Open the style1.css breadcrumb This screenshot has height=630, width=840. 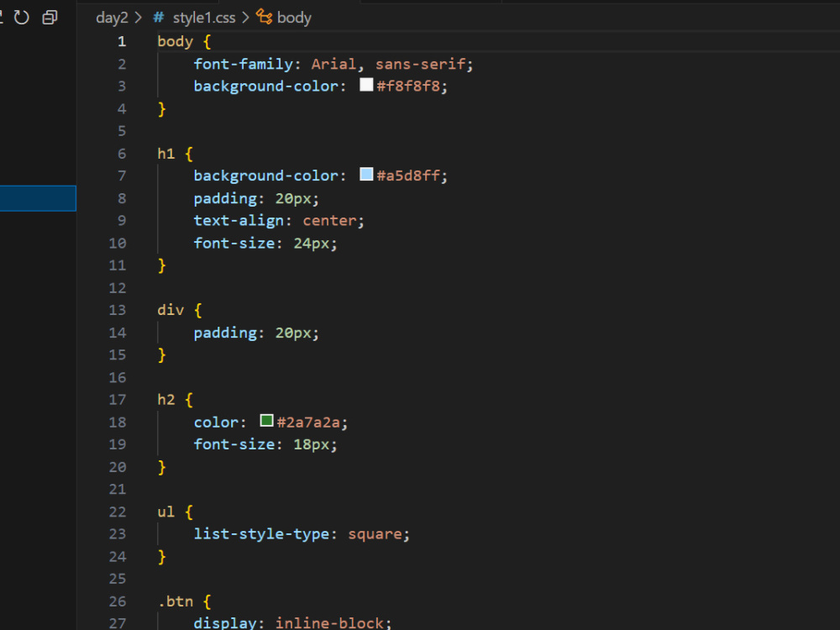point(204,18)
